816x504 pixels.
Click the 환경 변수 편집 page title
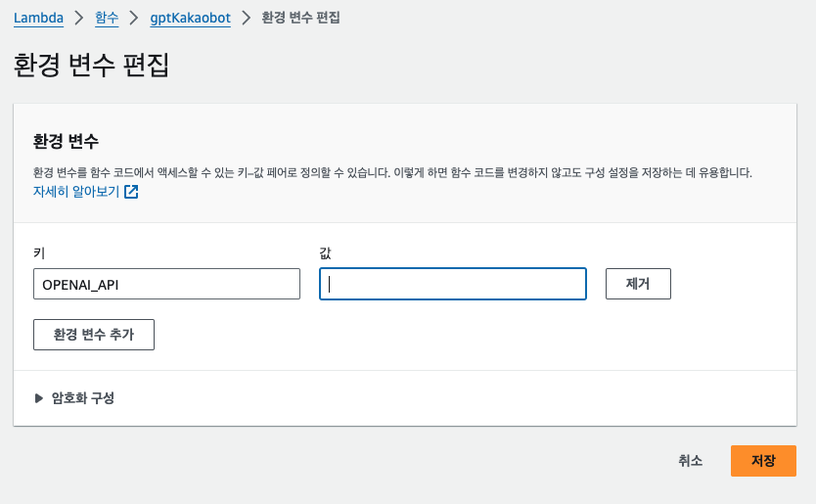91,66
